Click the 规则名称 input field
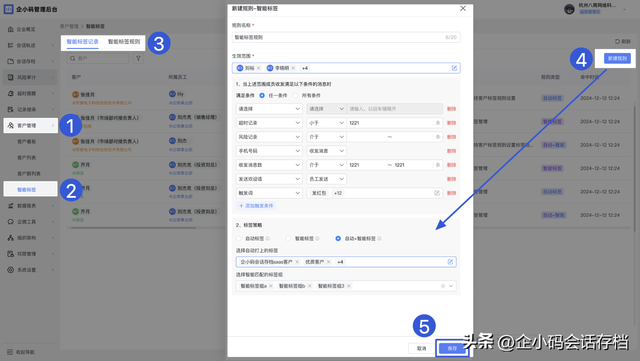640x361 pixels. (346, 37)
